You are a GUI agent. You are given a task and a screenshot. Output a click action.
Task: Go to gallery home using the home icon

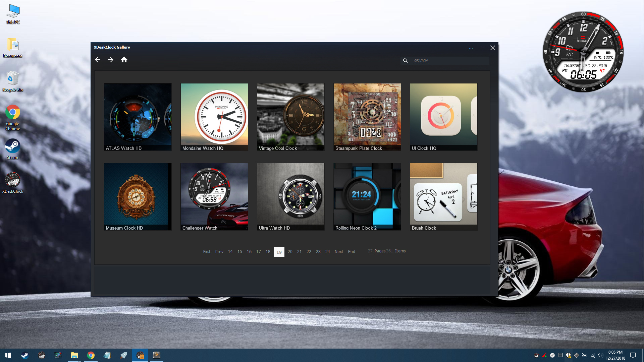124,60
